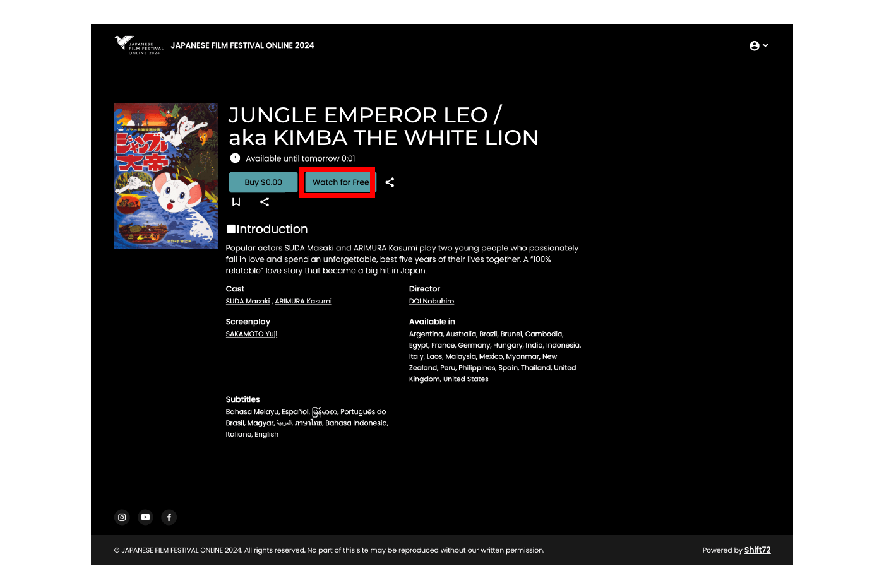Click the availability warning info icon
This screenshot has height=588, width=884.
pos(235,158)
